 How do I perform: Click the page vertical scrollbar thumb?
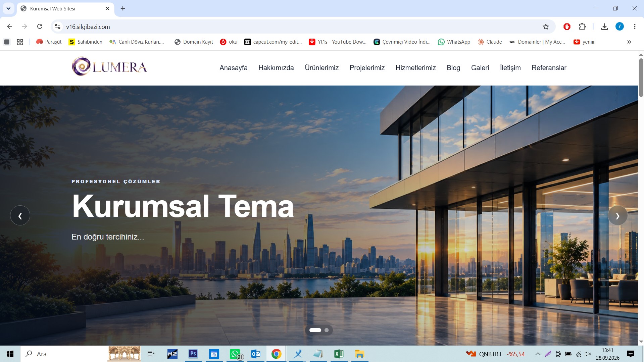coord(641,77)
